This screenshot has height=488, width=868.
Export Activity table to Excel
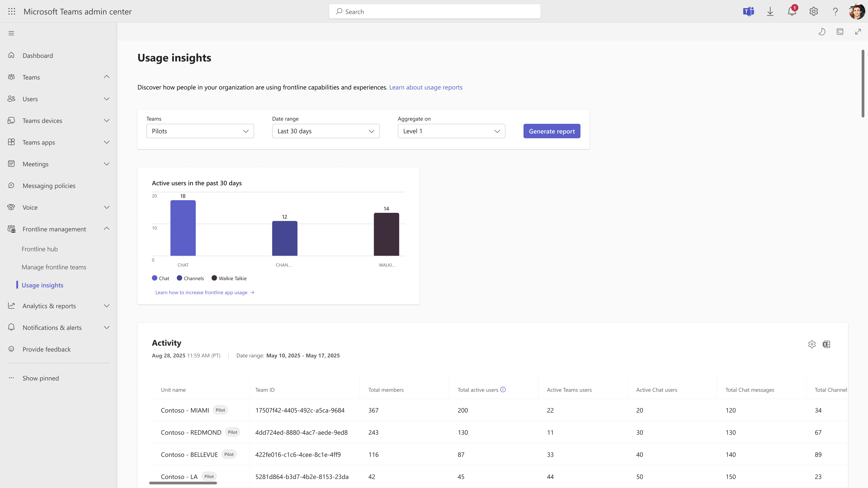coord(826,344)
